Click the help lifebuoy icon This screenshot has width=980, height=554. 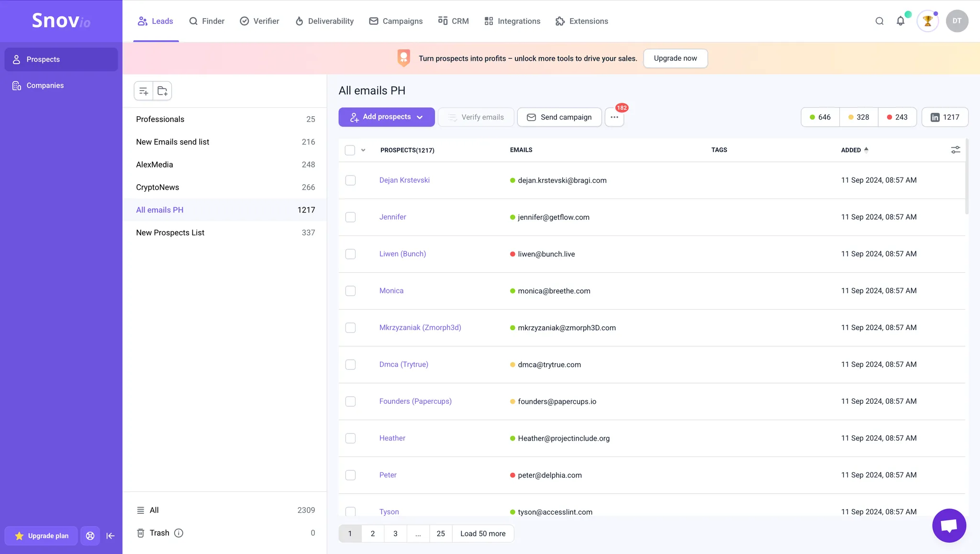pyautogui.click(x=90, y=536)
